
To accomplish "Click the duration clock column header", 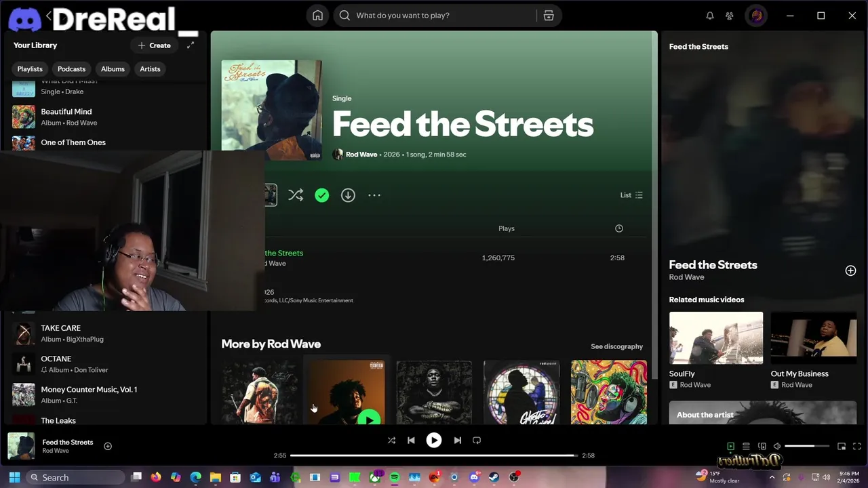I will (618, 228).
